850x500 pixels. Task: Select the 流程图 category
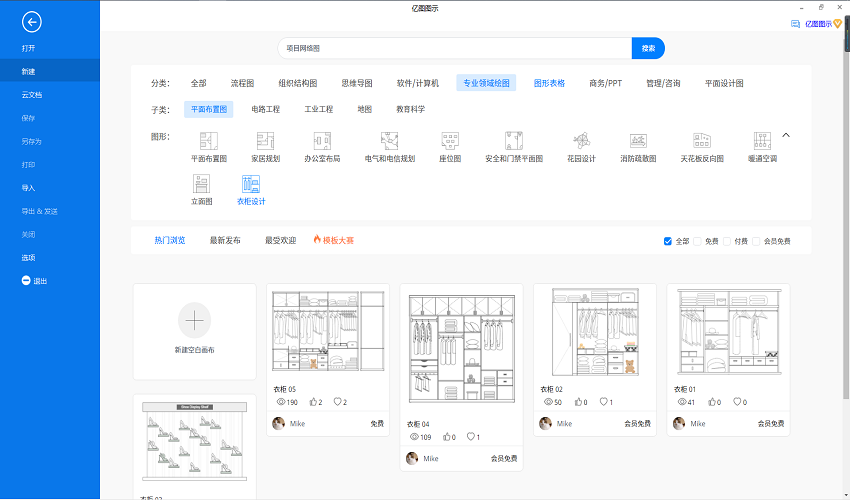tap(242, 83)
